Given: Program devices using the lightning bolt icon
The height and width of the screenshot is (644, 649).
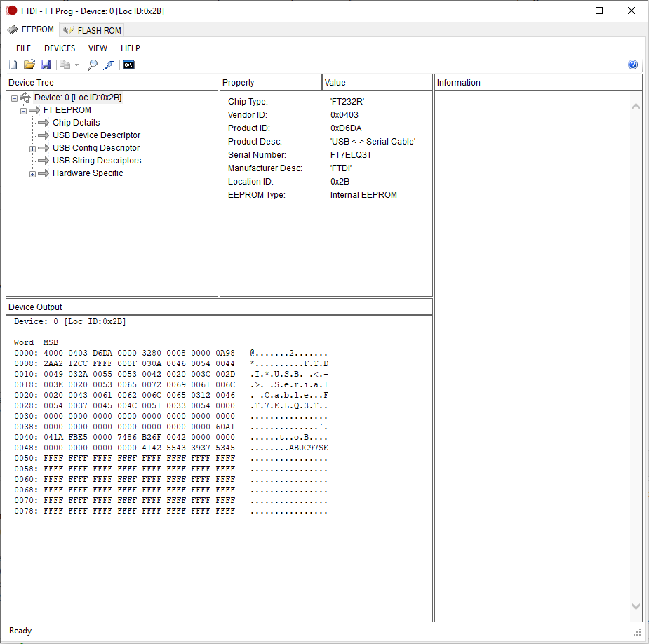Looking at the screenshot, I should [109, 65].
